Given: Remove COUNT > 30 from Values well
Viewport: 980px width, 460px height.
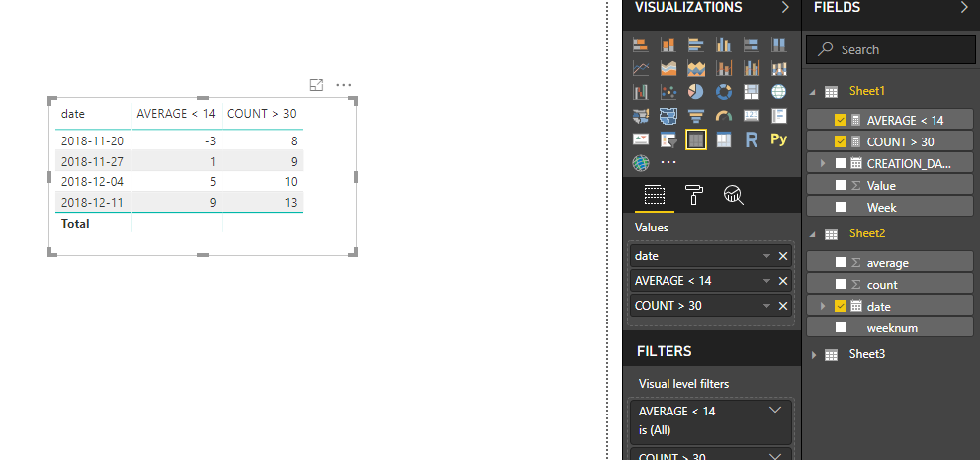Looking at the screenshot, I should [783, 306].
